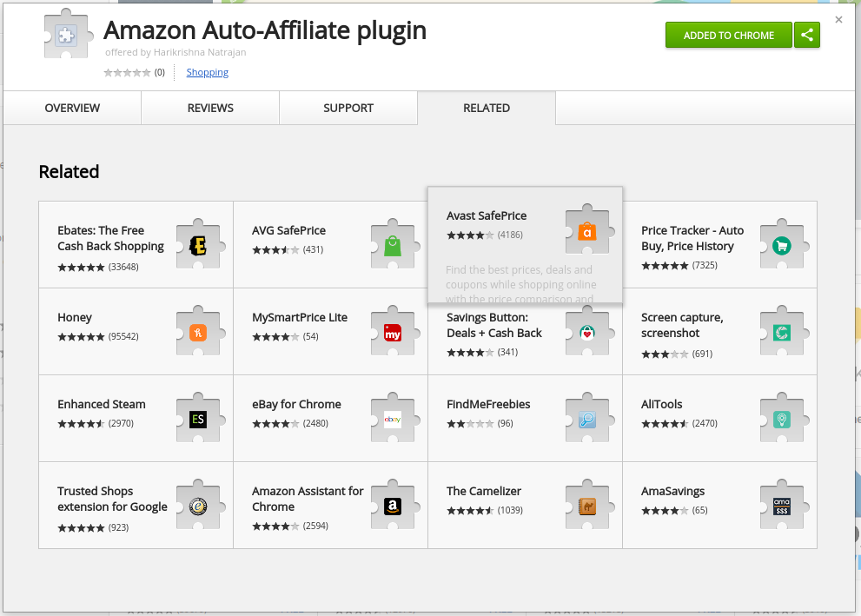Open the Support tab
This screenshot has height=616, width=861.
pos(348,108)
